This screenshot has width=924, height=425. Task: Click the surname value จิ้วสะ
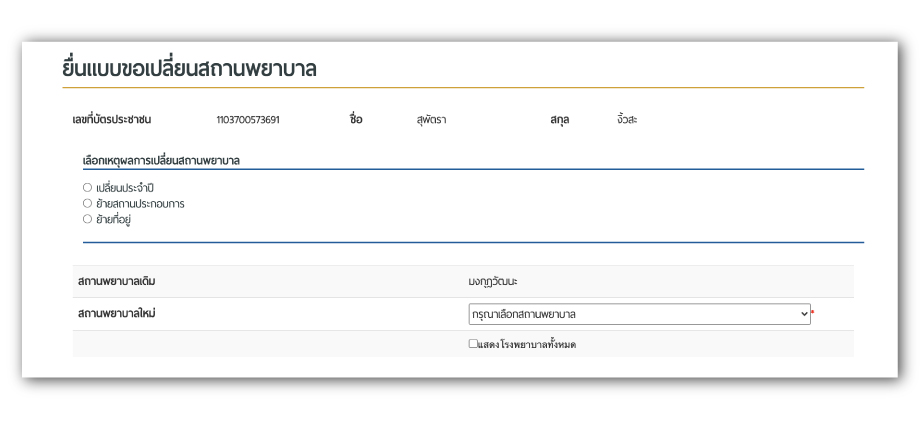pyautogui.click(x=627, y=120)
